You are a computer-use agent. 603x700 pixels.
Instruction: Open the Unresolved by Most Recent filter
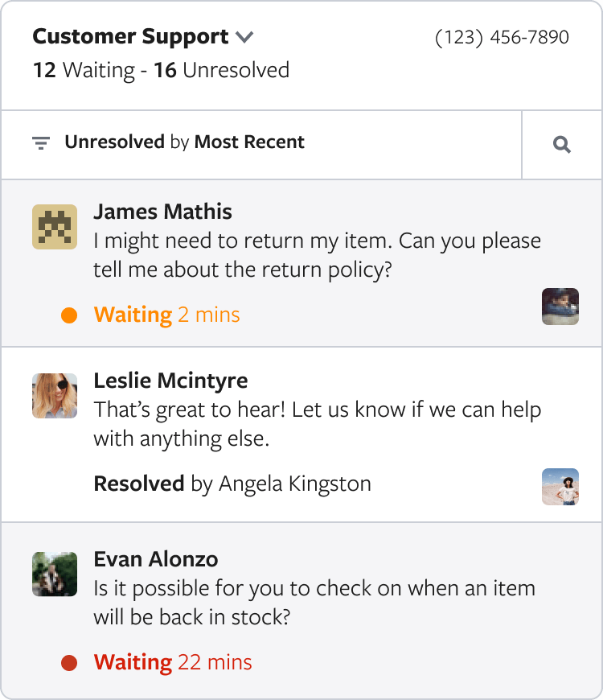pos(184,143)
